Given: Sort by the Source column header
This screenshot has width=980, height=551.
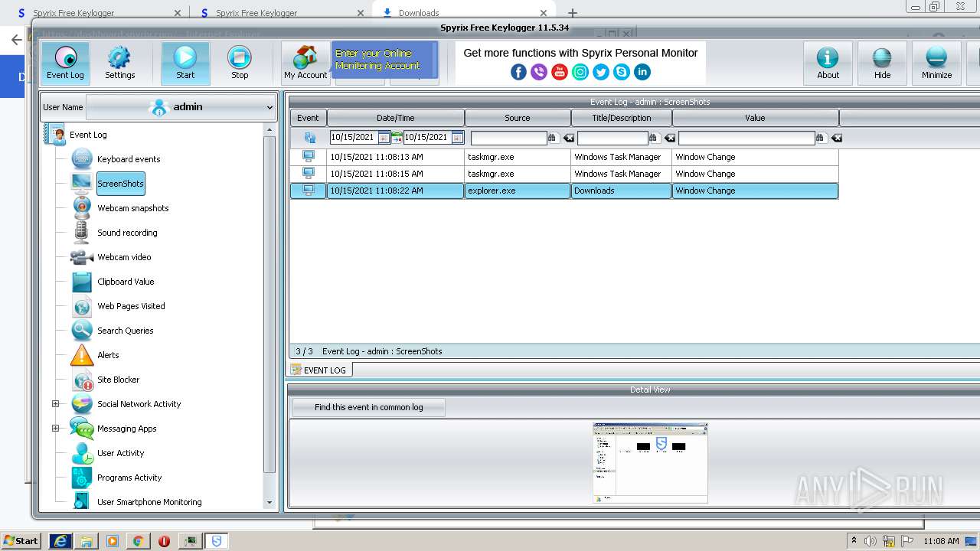Looking at the screenshot, I should 518,118.
